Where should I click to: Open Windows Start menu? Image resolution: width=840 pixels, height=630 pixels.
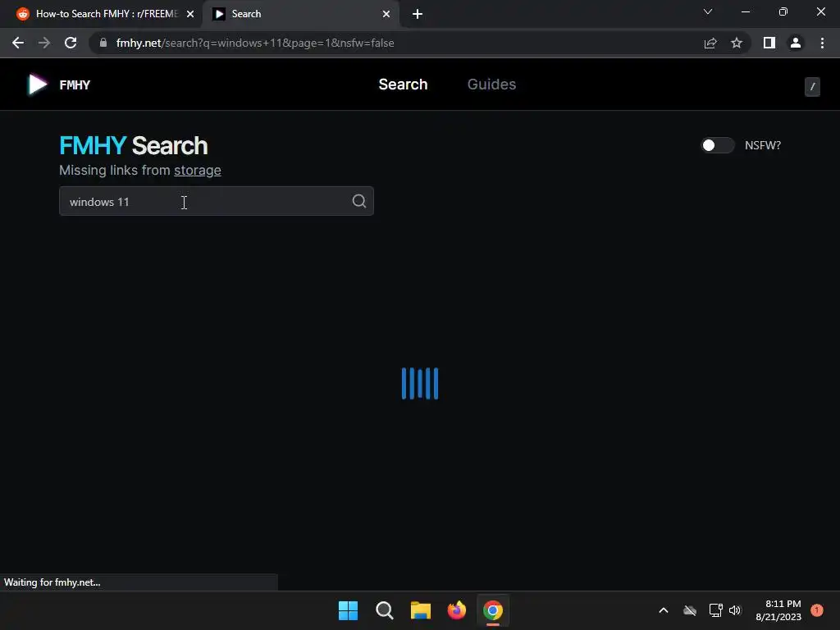click(x=348, y=610)
